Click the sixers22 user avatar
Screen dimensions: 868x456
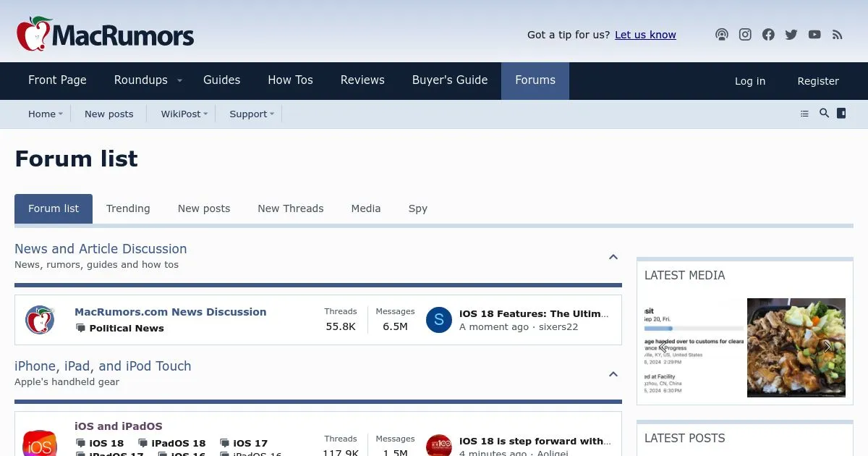(439, 320)
